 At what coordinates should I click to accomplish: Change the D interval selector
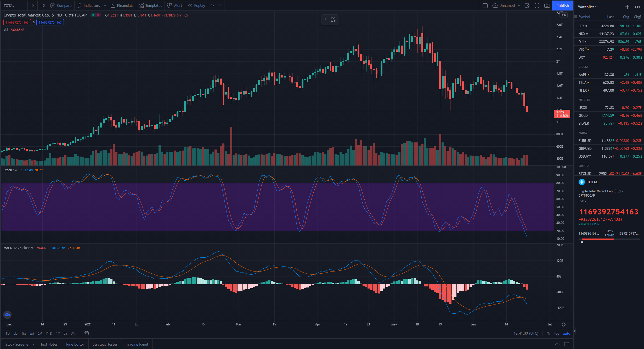33,5
